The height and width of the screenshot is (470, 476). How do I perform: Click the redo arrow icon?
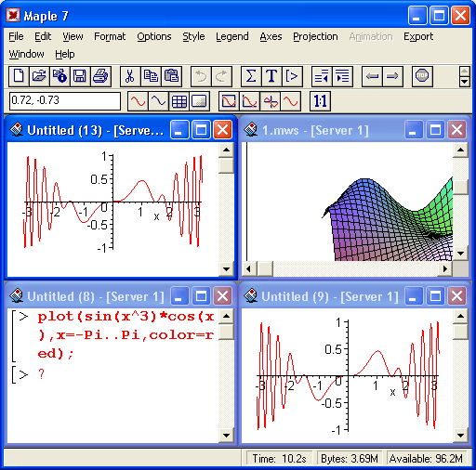click(221, 76)
